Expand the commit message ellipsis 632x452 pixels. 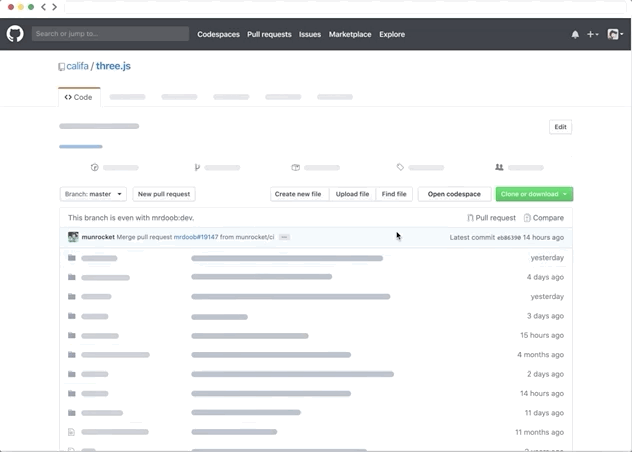pos(284,237)
